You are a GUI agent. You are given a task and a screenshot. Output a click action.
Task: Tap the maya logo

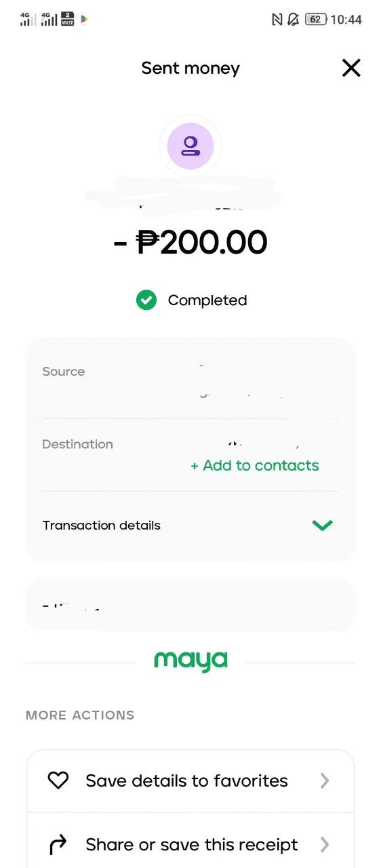[190, 661]
